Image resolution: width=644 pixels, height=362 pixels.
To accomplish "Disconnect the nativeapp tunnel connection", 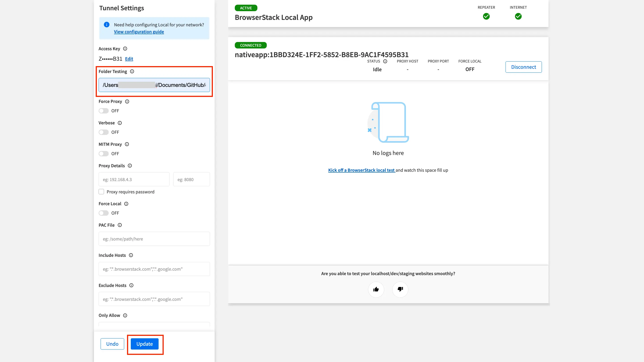I will (x=523, y=67).
